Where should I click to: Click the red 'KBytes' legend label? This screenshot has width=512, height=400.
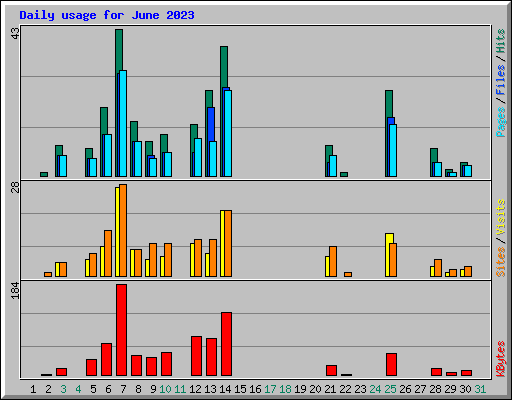tap(501, 359)
